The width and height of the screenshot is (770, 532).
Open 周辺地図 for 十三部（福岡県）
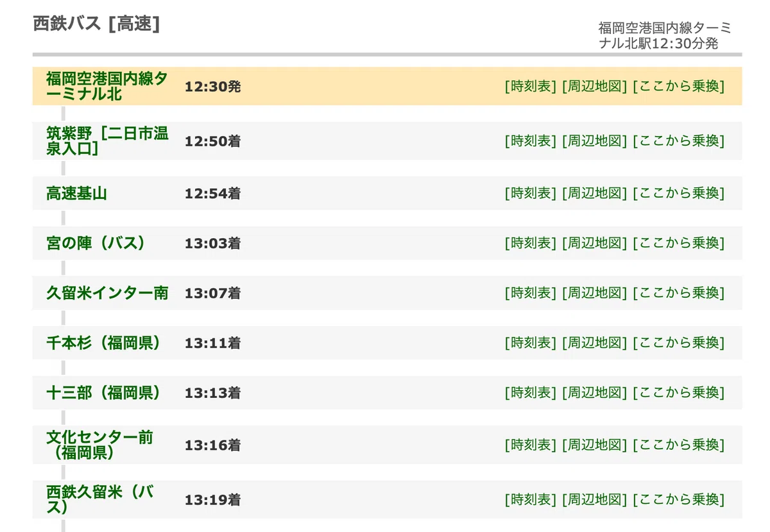(x=594, y=393)
